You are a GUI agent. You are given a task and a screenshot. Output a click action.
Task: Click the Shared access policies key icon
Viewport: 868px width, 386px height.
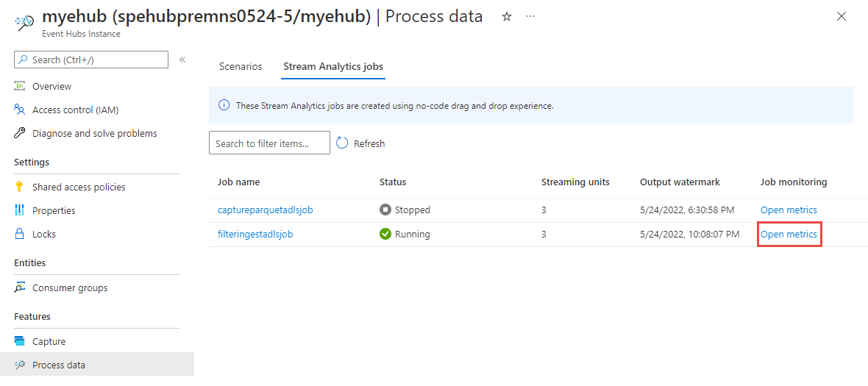coord(20,187)
